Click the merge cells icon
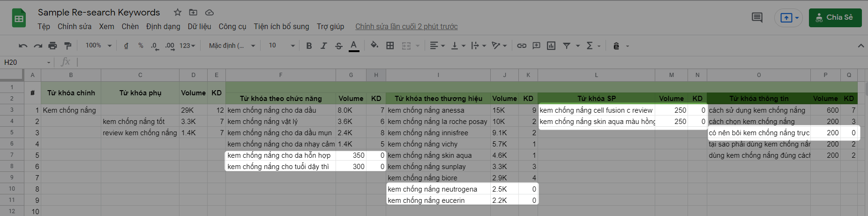868x216 pixels. (x=406, y=46)
